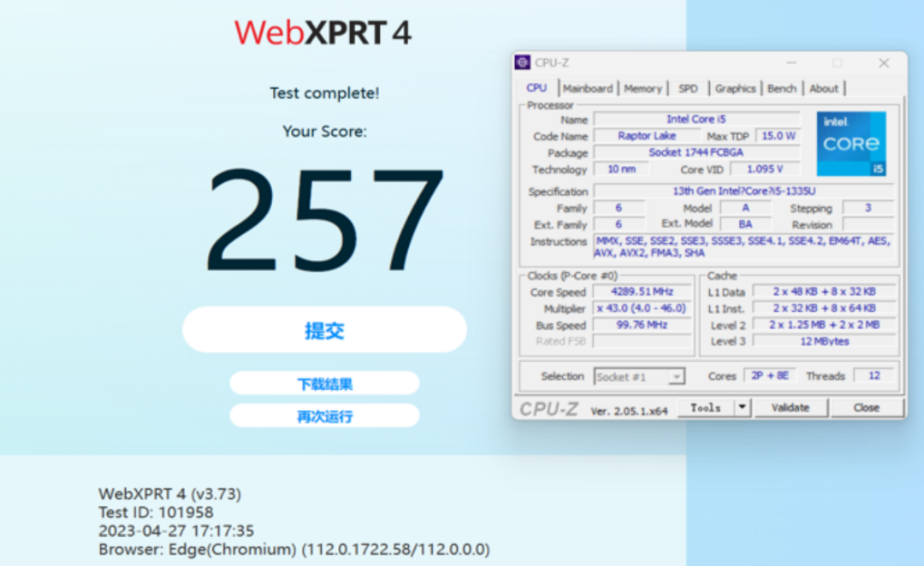Switch to the Mainboard tab
This screenshot has height=566, width=924.
coord(588,88)
